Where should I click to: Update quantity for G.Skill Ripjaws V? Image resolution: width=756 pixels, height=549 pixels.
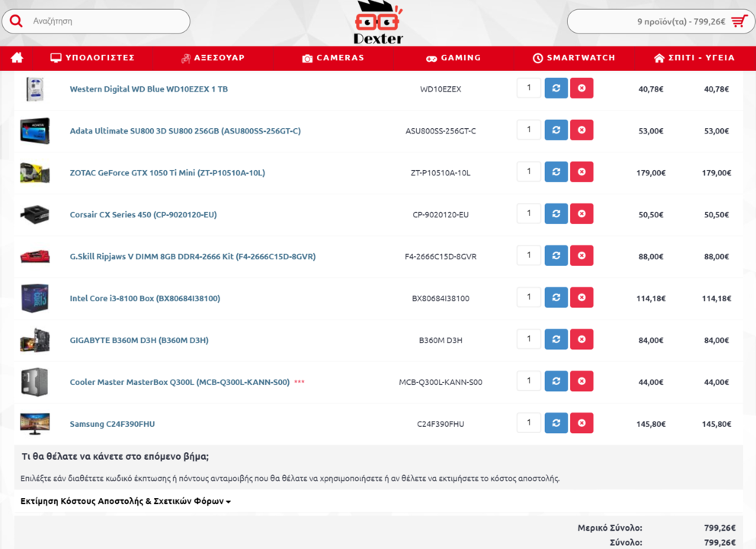556,255
